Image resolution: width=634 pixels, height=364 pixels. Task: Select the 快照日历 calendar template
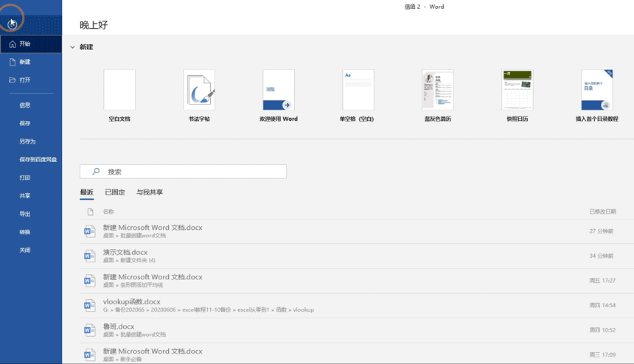click(x=518, y=96)
